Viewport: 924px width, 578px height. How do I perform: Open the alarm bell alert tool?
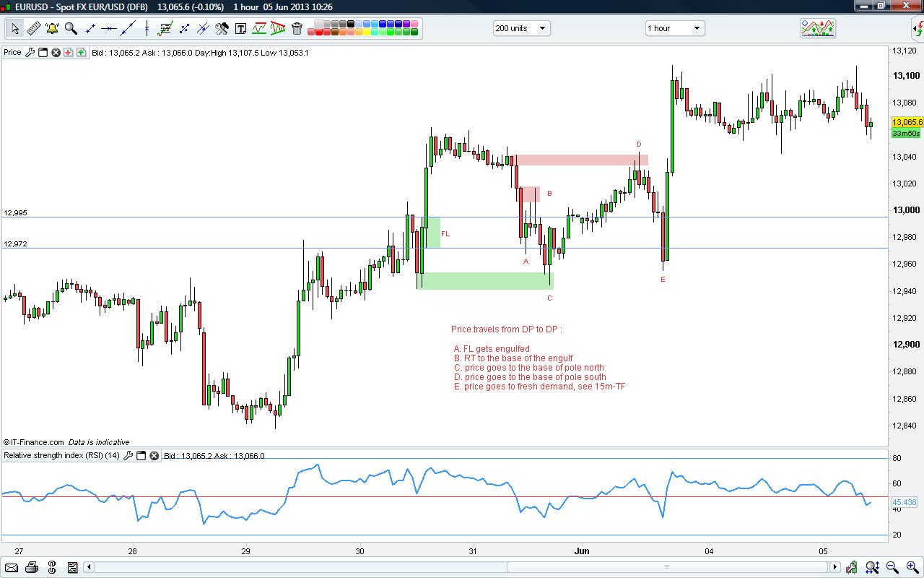52,28
